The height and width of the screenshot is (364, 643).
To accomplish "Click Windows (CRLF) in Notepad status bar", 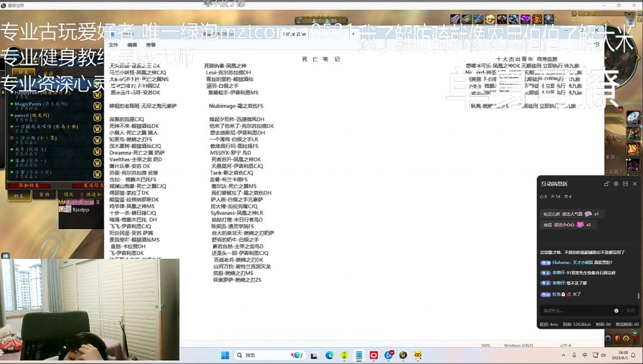I will pyautogui.click(x=518, y=346).
